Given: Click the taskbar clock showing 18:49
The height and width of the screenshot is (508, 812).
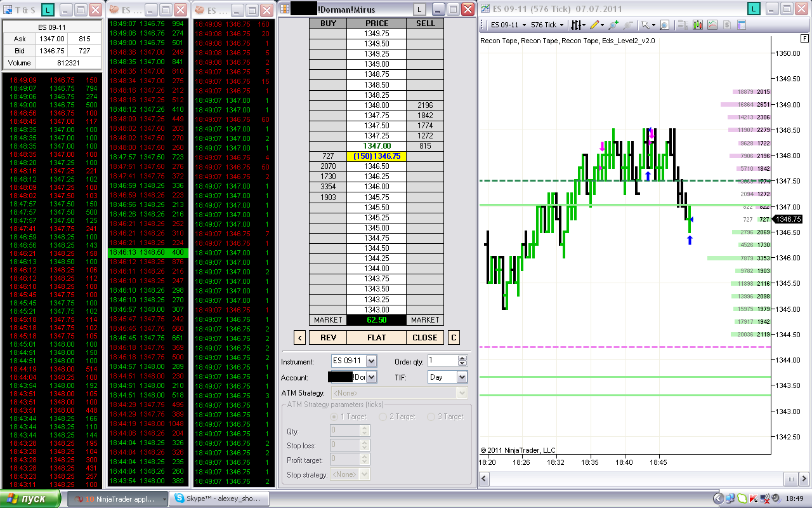Looking at the screenshot, I should [794, 499].
